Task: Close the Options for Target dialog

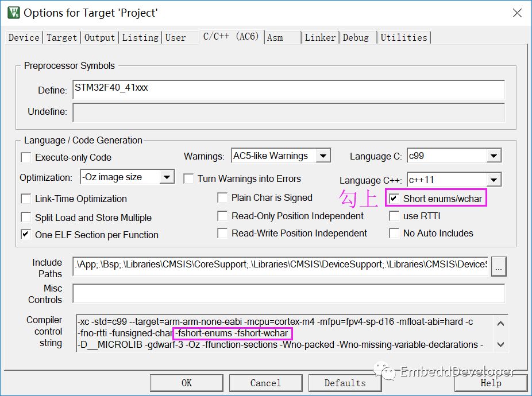Action: pos(517,13)
